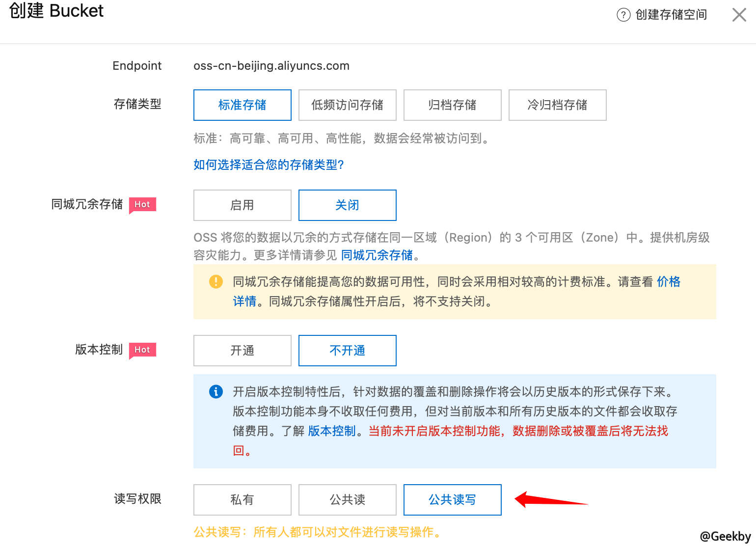Turn off redundancy with 关闭 option
The image size is (756, 548).
click(x=348, y=205)
